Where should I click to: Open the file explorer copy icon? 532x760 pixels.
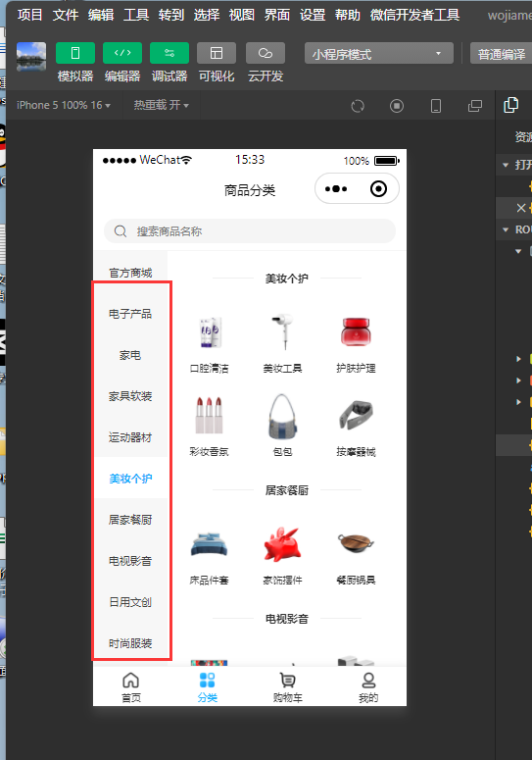511,105
